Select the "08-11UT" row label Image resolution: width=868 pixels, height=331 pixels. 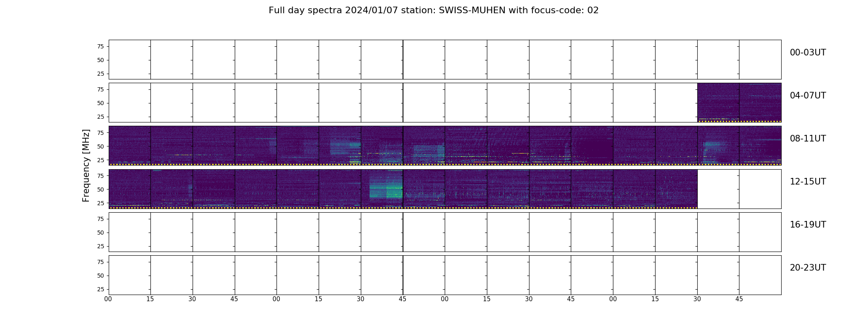coord(808,139)
